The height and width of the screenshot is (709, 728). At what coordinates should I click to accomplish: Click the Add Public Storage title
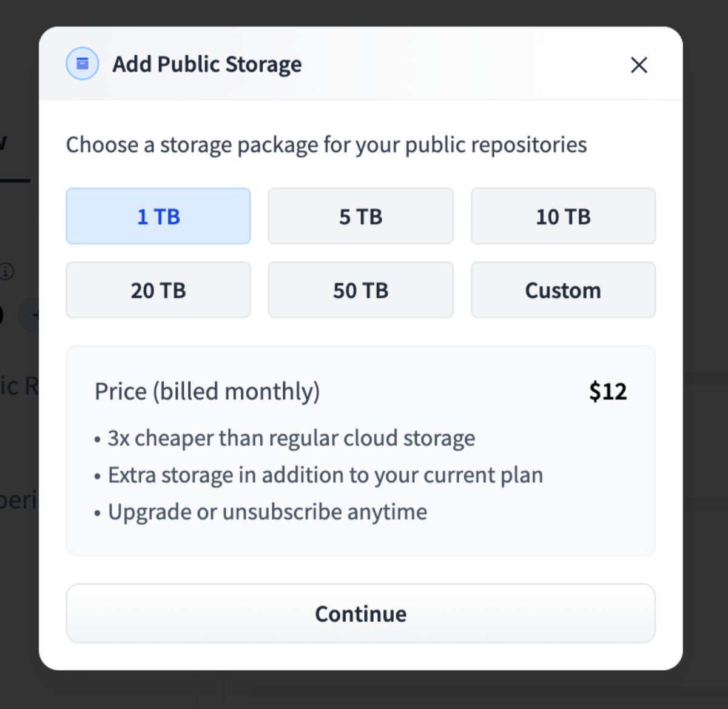click(207, 64)
